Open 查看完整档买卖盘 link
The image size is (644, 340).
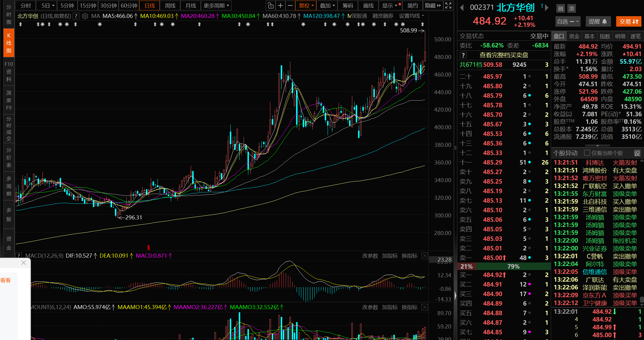click(504, 55)
